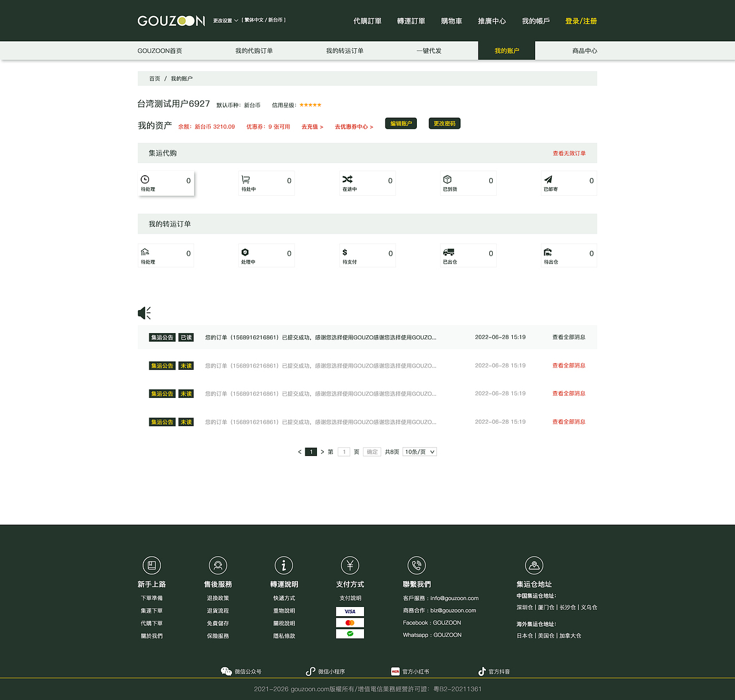Image resolution: width=735 pixels, height=700 pixels.
Task: Click the dollar sign icon for 待支付
Action: pyautogui.click(x=345, y=252)
